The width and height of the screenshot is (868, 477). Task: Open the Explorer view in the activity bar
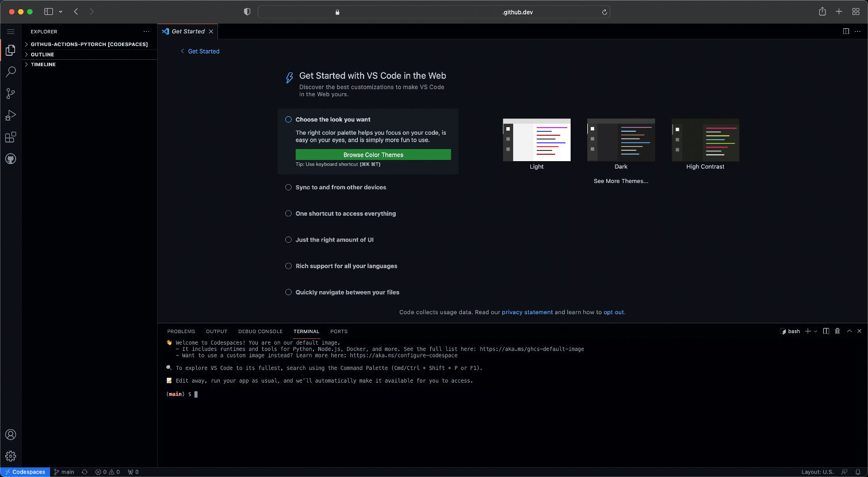click(x=10, y=51)
